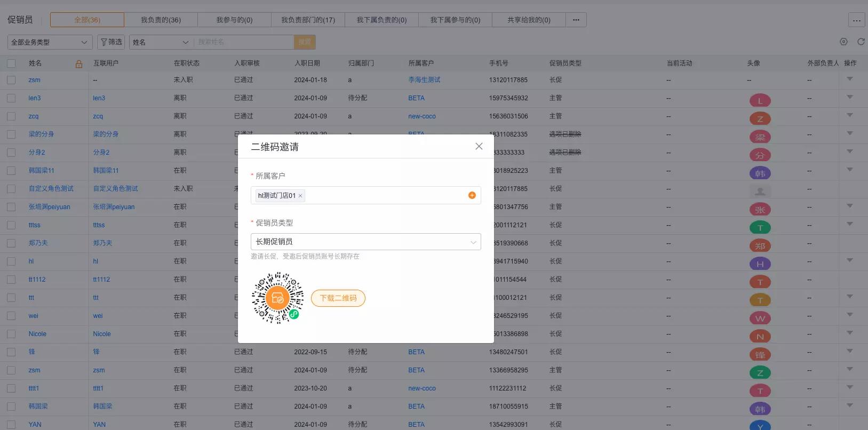Viewport: 868px width, 430px height.
Task: Click the 手机号 column header
Action: tap(499, 63)
